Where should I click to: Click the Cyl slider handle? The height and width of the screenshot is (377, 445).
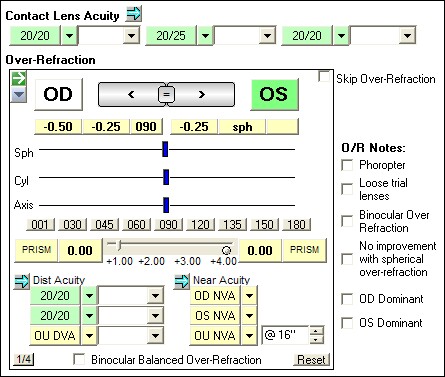tap(166, 177)
